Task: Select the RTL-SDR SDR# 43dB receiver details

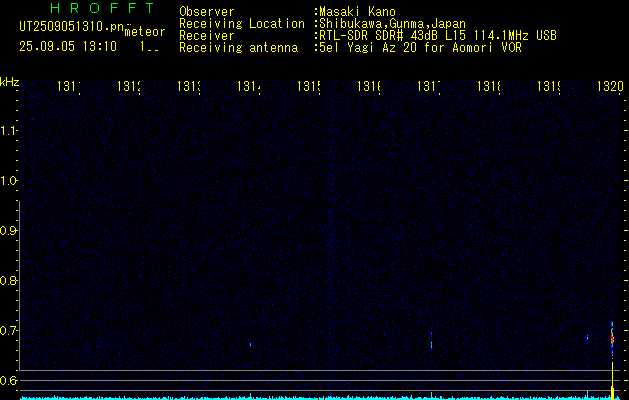Action: pyautogui.click(x=438, y=36)
